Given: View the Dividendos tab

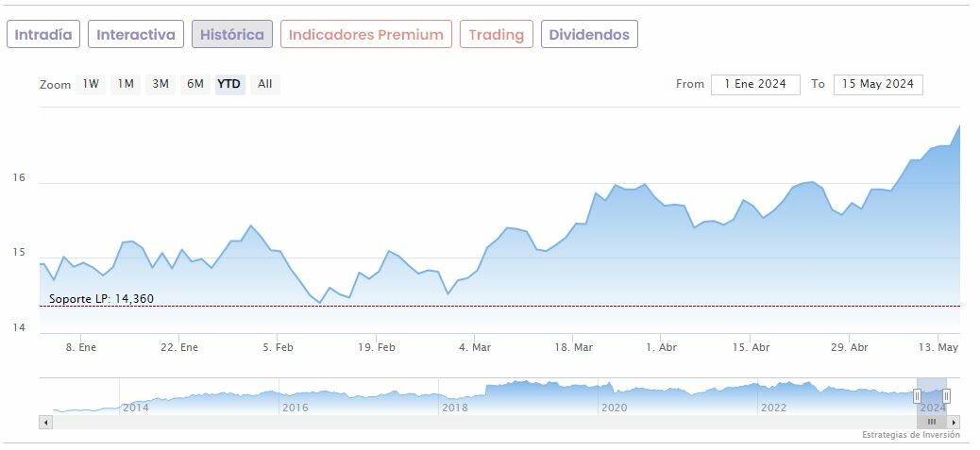Looking at the screenshot, I should point(589,35).
